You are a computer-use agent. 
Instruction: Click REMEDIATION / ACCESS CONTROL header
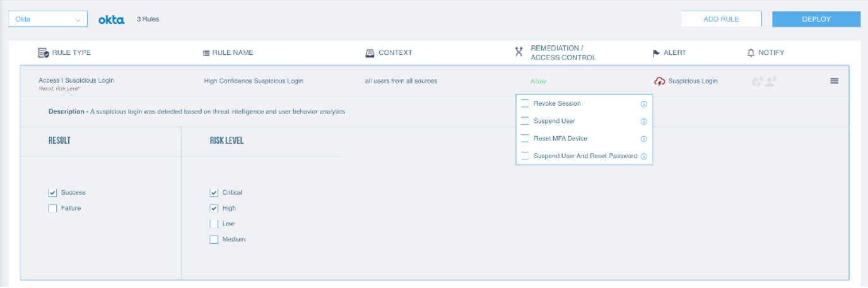point(563,53)
